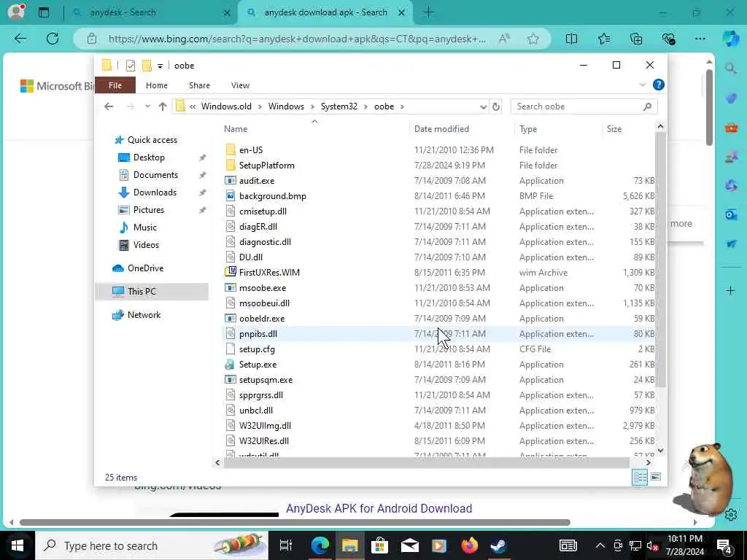Expand the double chevron path overflow
The height and width of the screenshot is (560, 747).
coord(193,106)
